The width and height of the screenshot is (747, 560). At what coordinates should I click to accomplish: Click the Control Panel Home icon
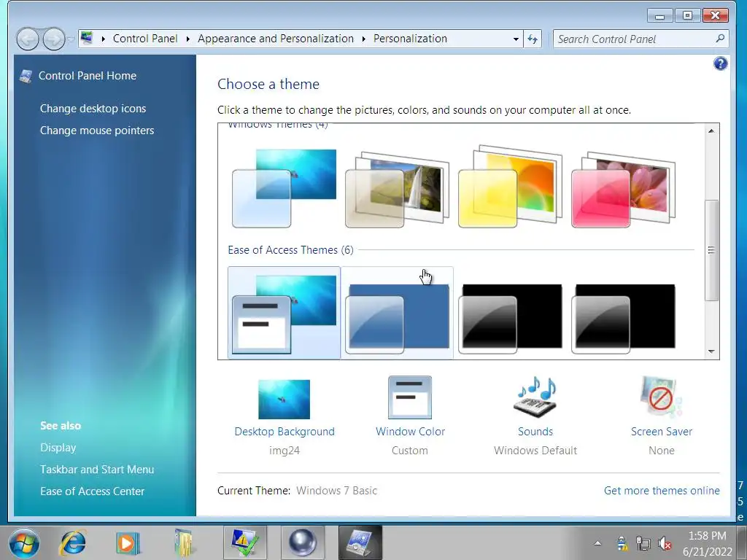point(26,76)
